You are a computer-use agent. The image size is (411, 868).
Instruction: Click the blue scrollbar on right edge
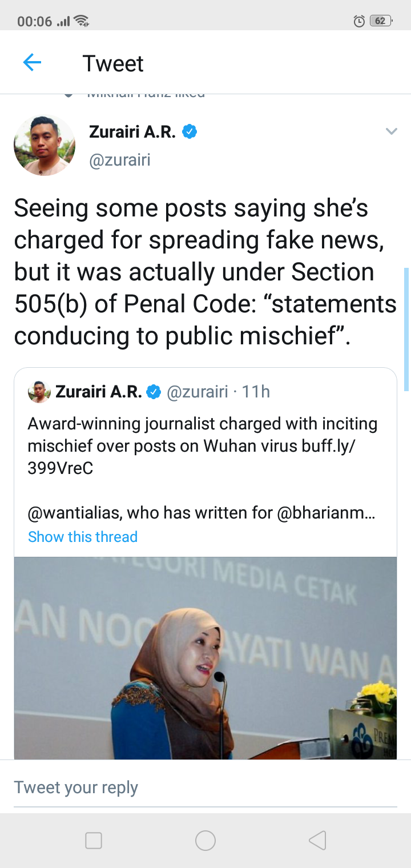pos(406,328)
